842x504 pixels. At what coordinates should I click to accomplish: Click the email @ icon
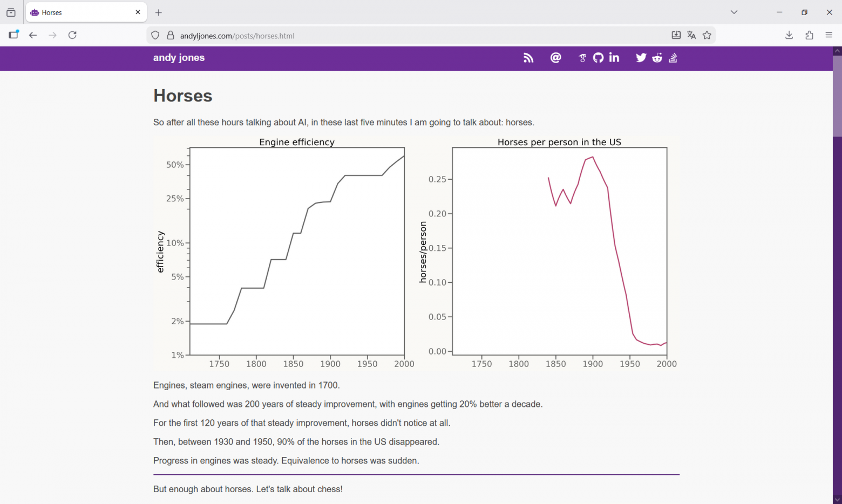tap(555, 58)
